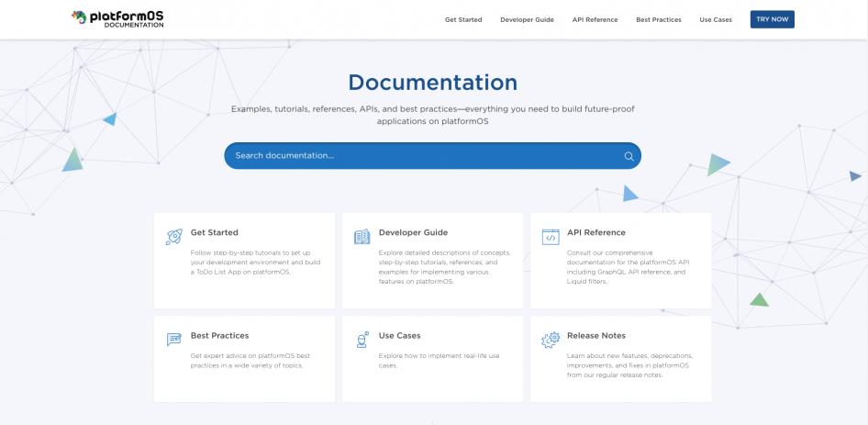Click the gears Release Notes icon
Viewport: 868px width, 425px height.
(x=551, y=340)
